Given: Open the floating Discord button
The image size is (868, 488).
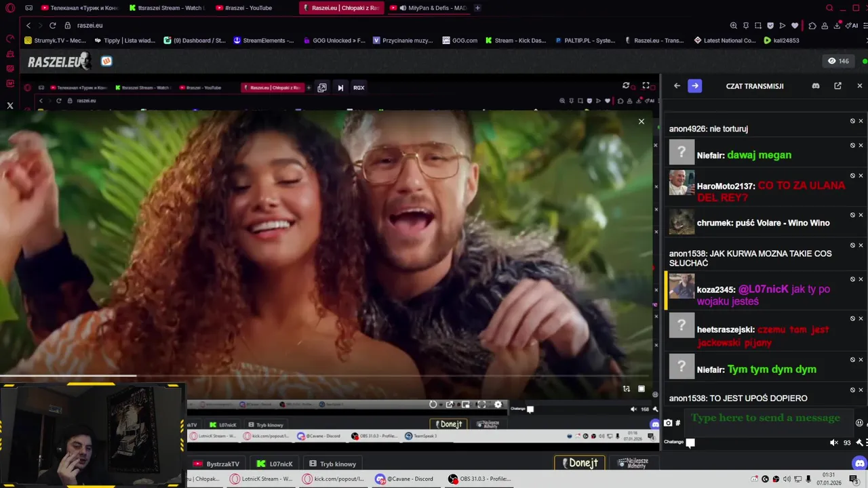Looking at the screenshot, I should point(860,464).
